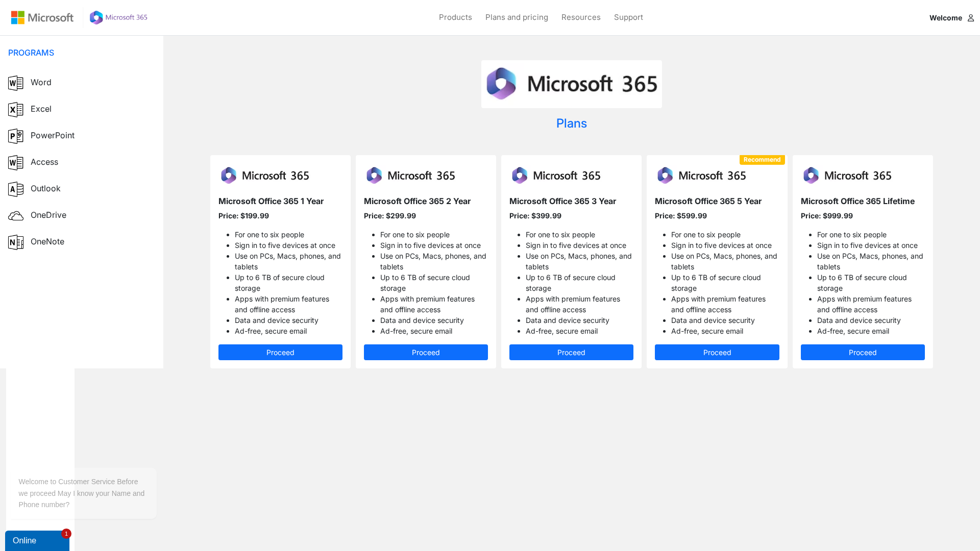
Task: Click the Price: $999.99 text
Action: [x=827, y=216]
